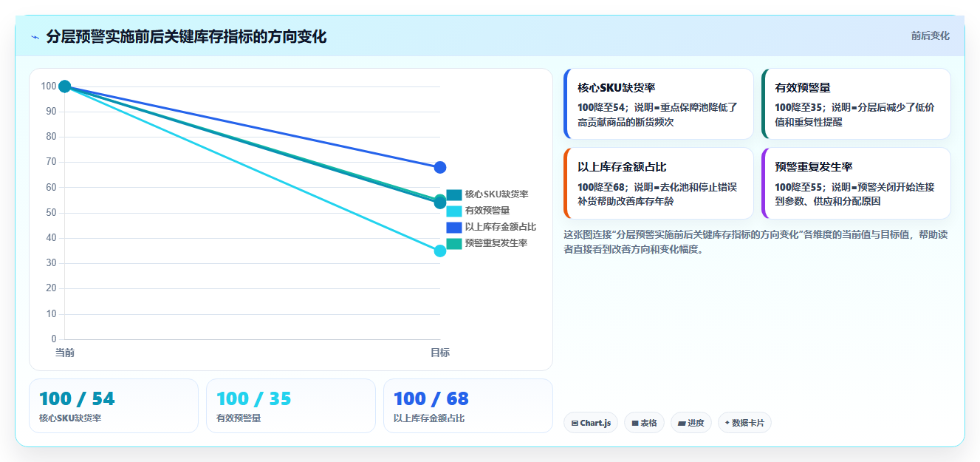The height and width of the screenshot is (462, 980).
Task: Click the dashboard title 分层预警实施前后关键库存指标的方向变化
Action: tap(186, 37)
